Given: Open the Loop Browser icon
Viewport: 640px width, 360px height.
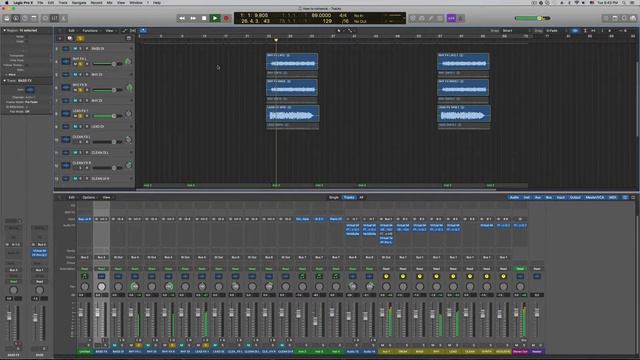Looking at the screenshot, I should click(x=624, y=18).
